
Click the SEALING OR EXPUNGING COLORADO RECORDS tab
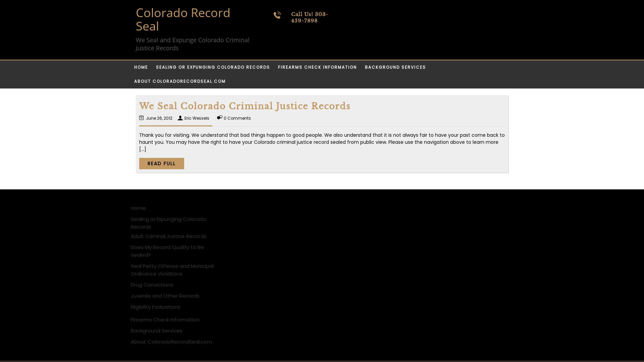(212, 67)
